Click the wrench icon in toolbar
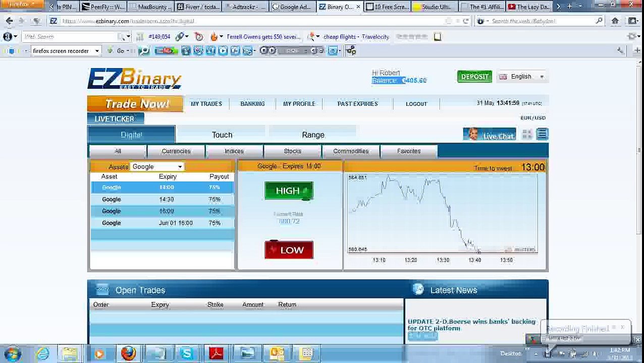The image size is (644, 363). 621,50
